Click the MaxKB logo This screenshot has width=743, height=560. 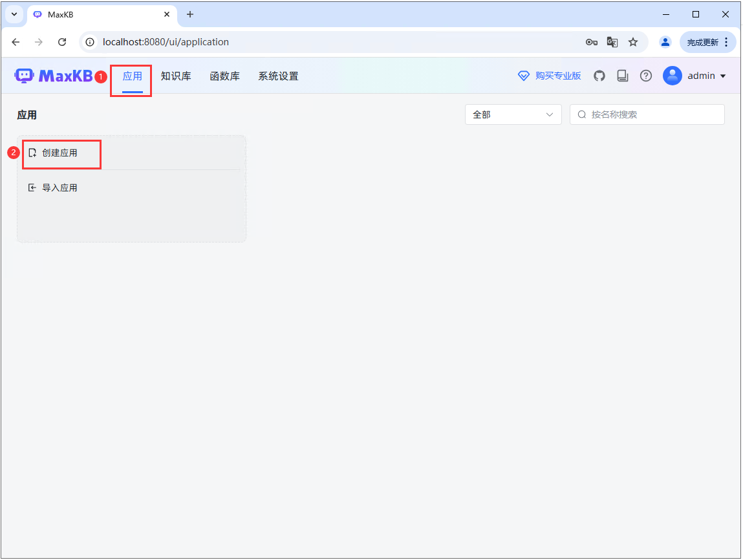(x=54, y=76)
